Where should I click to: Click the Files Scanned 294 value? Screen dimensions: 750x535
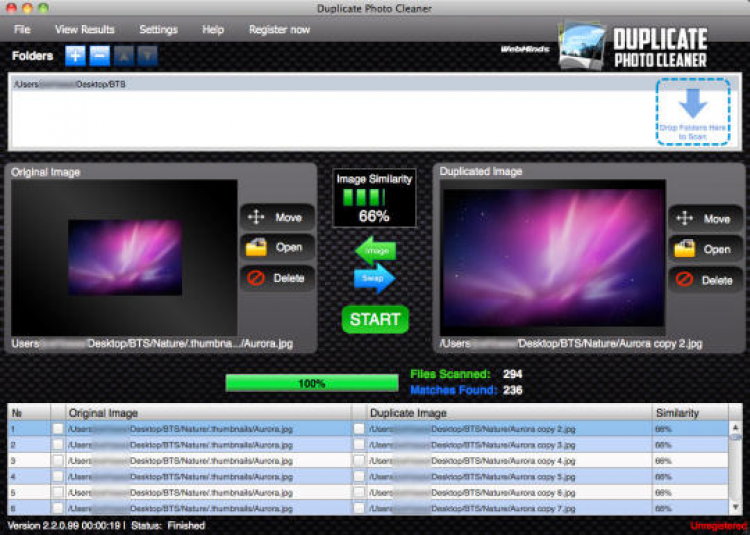512,374
